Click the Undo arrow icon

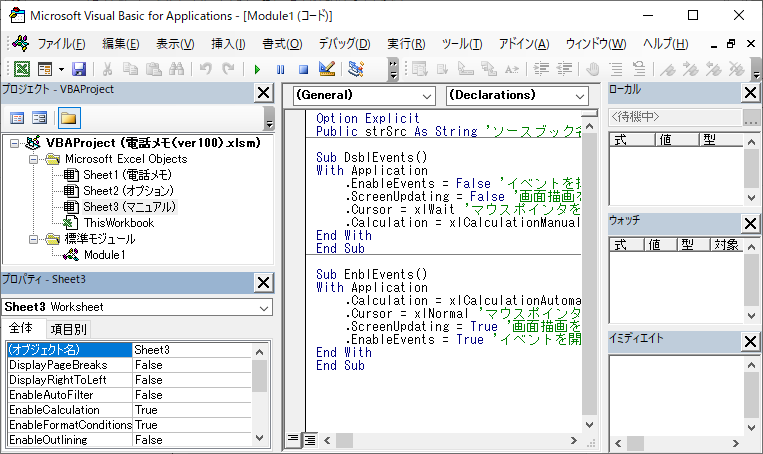click(205, 69)
